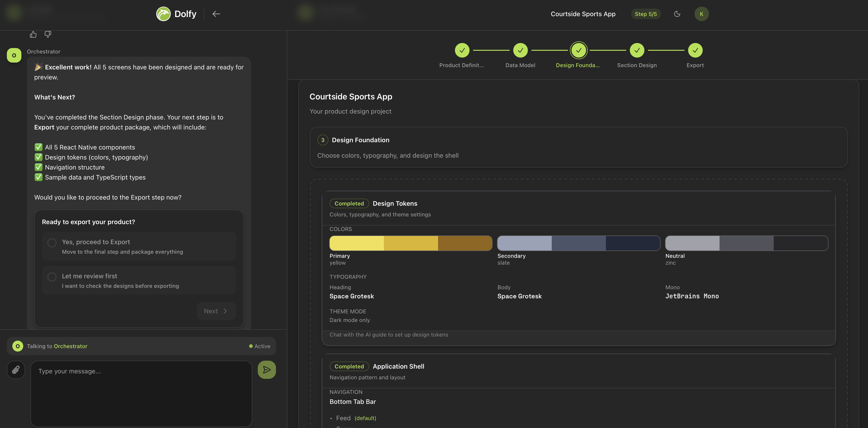
Task: Open the user profile avatar
Action: (x=702, y=14)
